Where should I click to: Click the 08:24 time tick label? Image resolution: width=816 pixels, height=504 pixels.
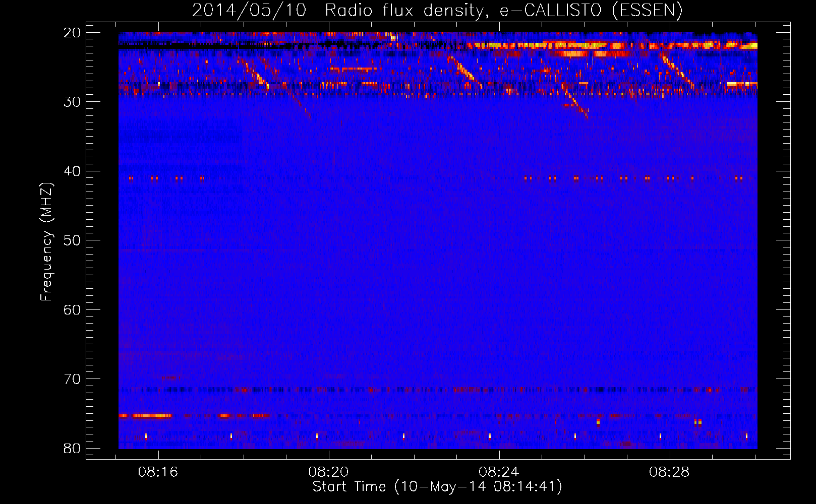pos(499,472)
